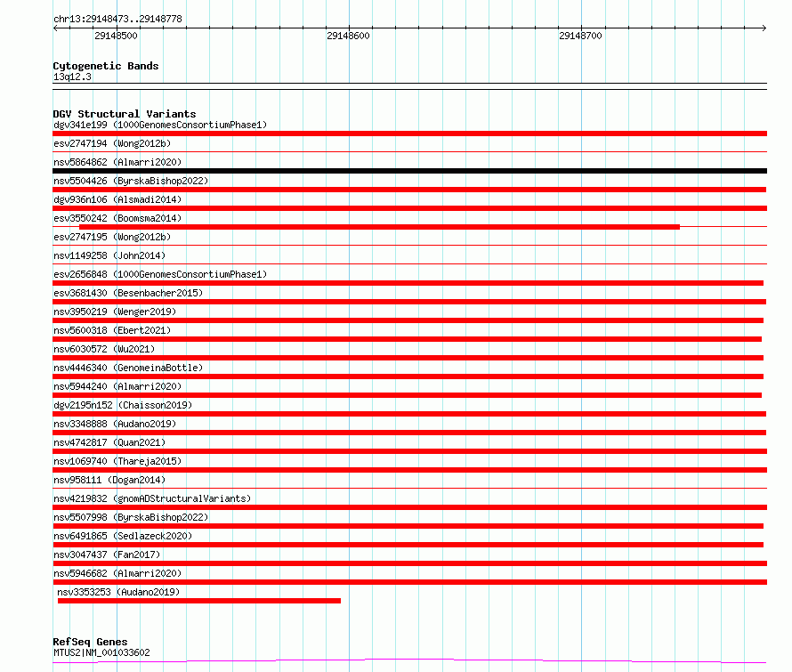
Task: Click the dgv341e199 (1000GenomesConsortiumPhase1) variant label
Action: pos(160,125)
